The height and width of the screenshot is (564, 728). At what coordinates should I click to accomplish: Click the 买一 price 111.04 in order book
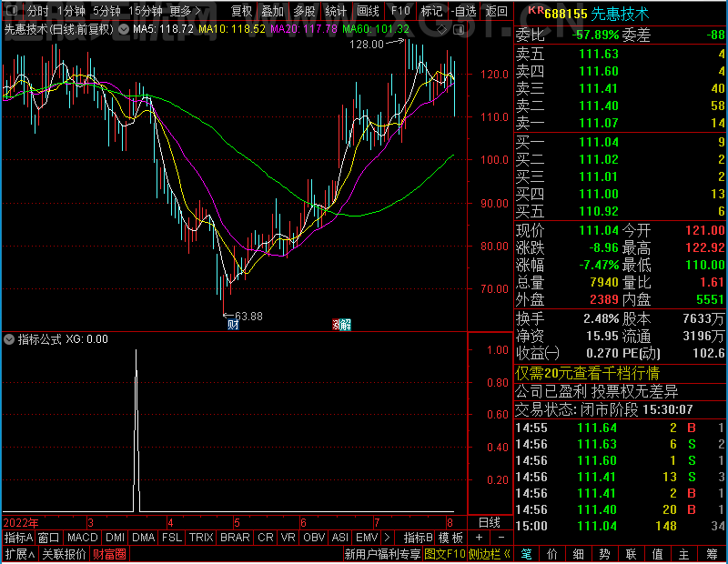(x=599, y=142)
